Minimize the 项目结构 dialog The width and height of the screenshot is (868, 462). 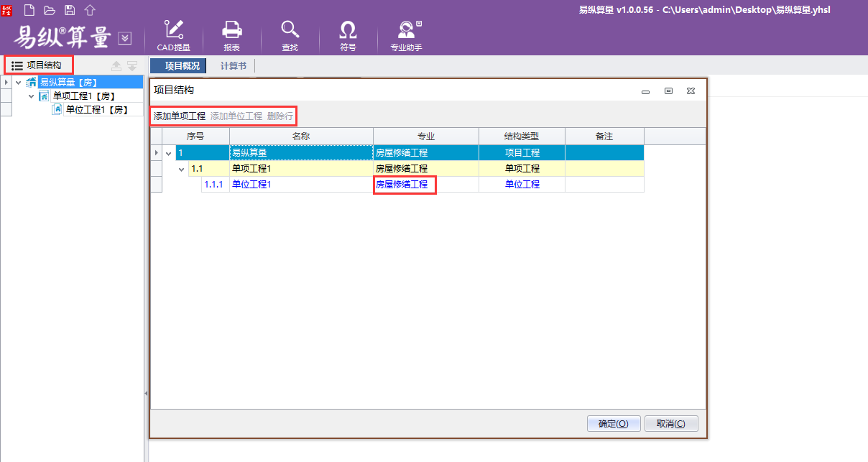[646, 92]
